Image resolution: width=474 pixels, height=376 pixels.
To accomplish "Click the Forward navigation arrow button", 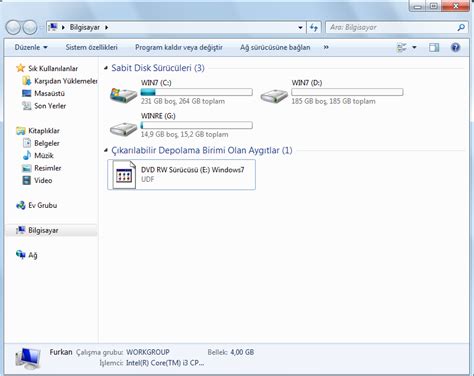I will (30, 27).
